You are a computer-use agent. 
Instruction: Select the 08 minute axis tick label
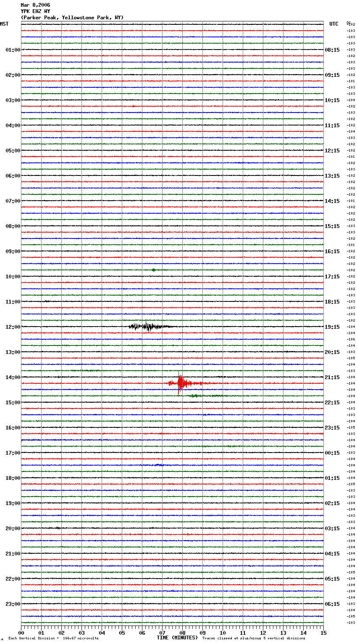182,633
